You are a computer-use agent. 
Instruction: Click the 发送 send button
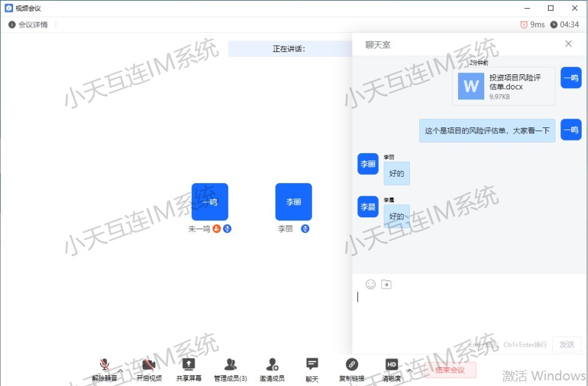(x=566, y=344)
